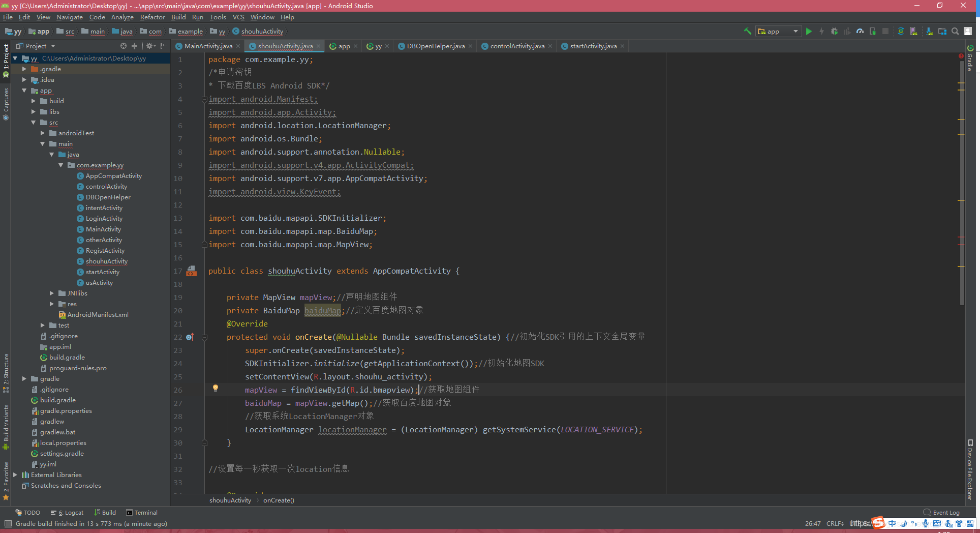Screen dimensions: 980x533
Task: Open the Terminal tool window button
Action: pos(142,512)
